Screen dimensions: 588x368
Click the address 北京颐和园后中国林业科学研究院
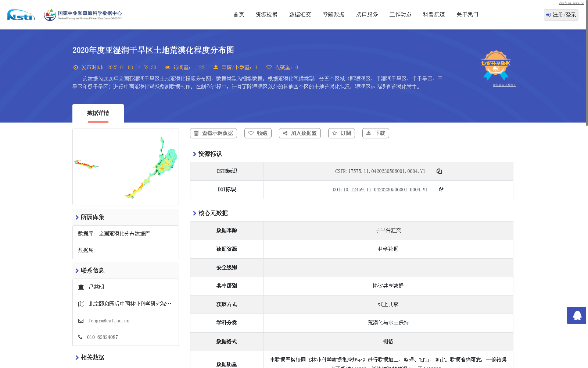tap(130, 304)
